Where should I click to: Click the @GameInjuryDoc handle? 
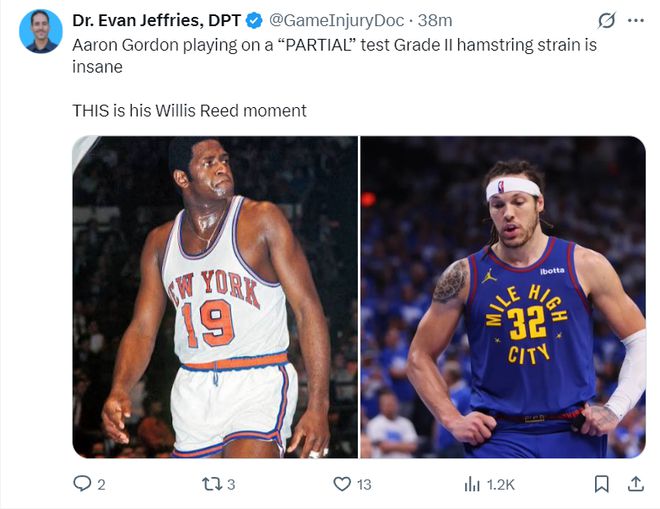(336, 20)
